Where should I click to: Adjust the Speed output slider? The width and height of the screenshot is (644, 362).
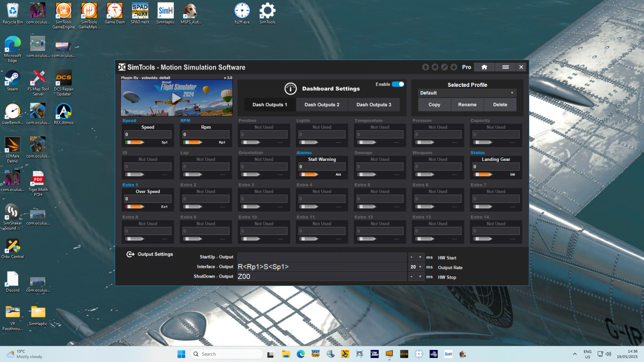point(135,142)
